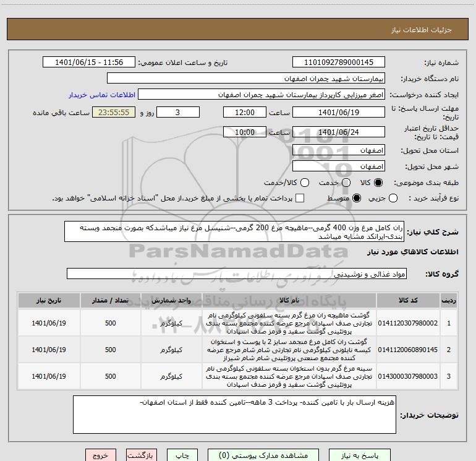The width and height of the screenshot is (476, 461).
Task: Click the گروه کالا field مواد غذائی و نوشیدنی
Action: 237,274
